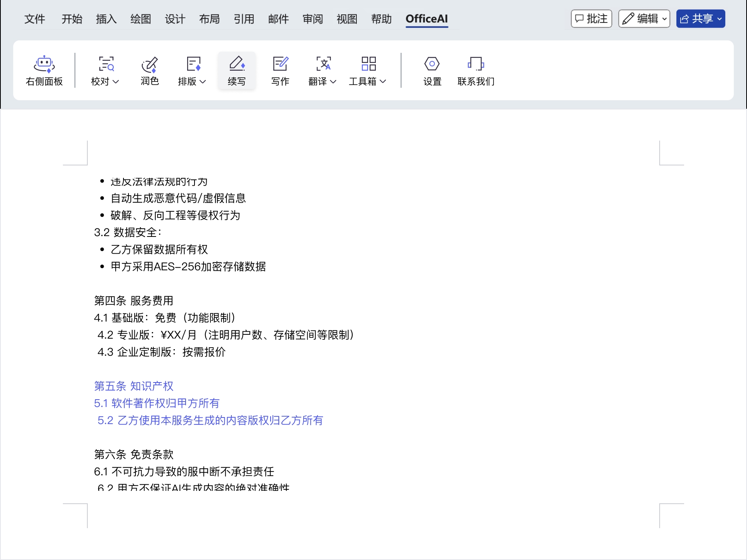Open the 帮助 help tab
The width and height of the screenshot is (747, 560).
(x=381, y=19)
